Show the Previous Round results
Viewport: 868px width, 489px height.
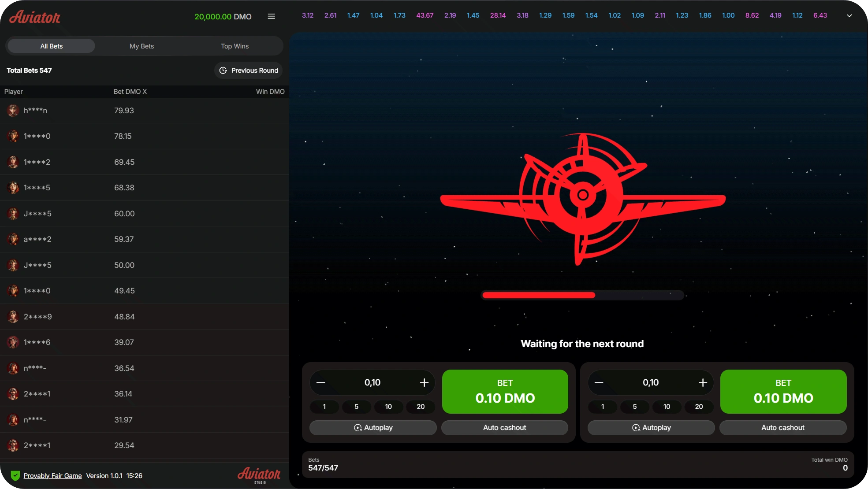point(249,70)
